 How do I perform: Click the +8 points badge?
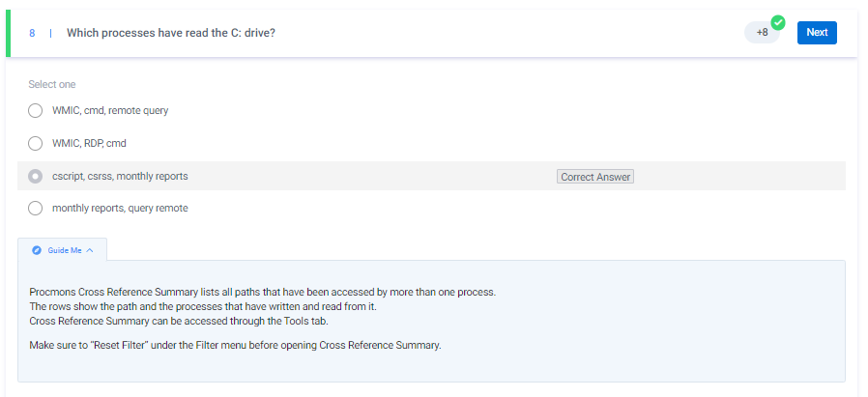[x=763, y=33]
